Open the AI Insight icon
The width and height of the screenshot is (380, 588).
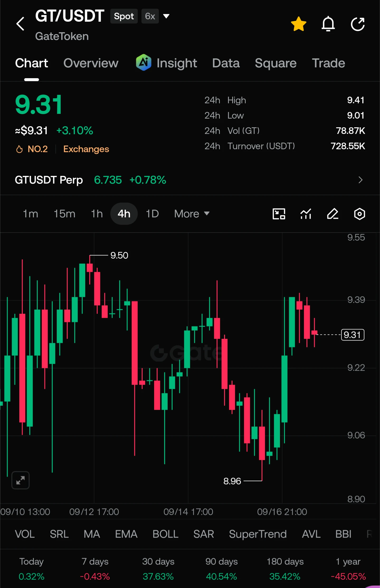coord(143,63)
